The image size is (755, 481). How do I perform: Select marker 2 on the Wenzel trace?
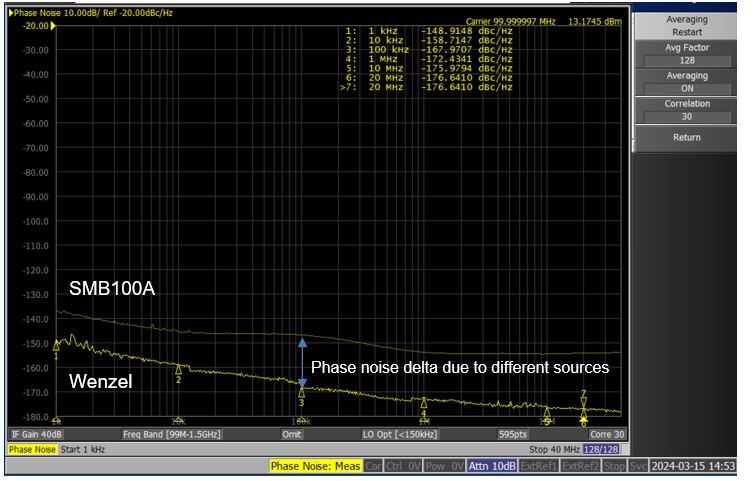(178, 370)
